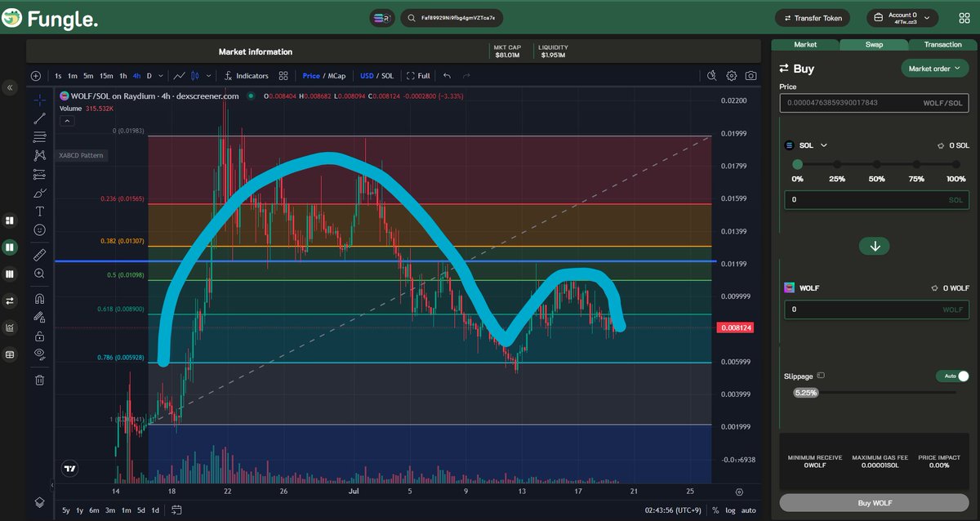Viewport: 980px width, 521px height.
Task: Select the ruler measure tool
Action: 39,256
